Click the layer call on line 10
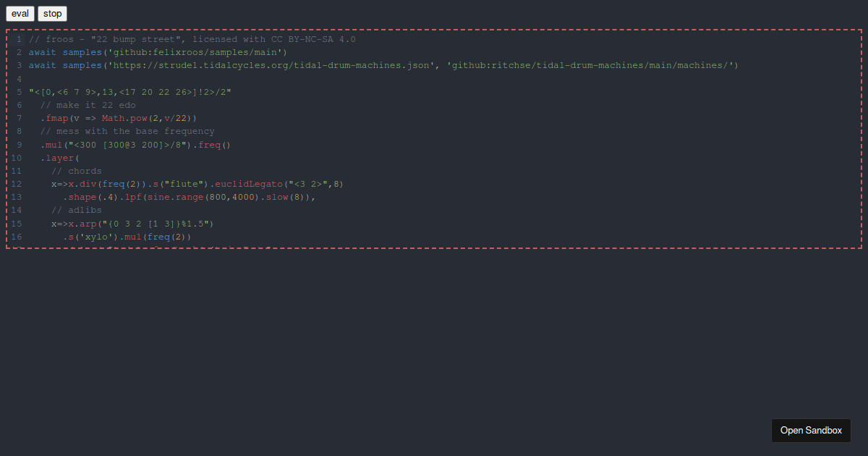This screenshot has height=456, width=868. [60, 157]
